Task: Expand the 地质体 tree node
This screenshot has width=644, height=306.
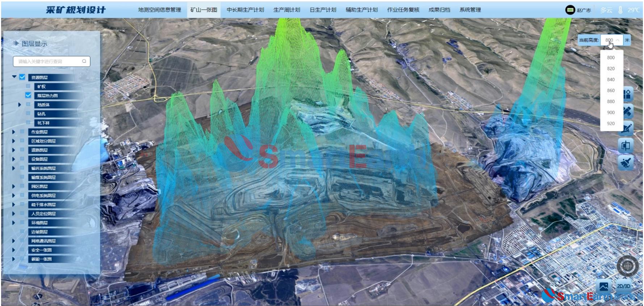Action: click(20, 105)
